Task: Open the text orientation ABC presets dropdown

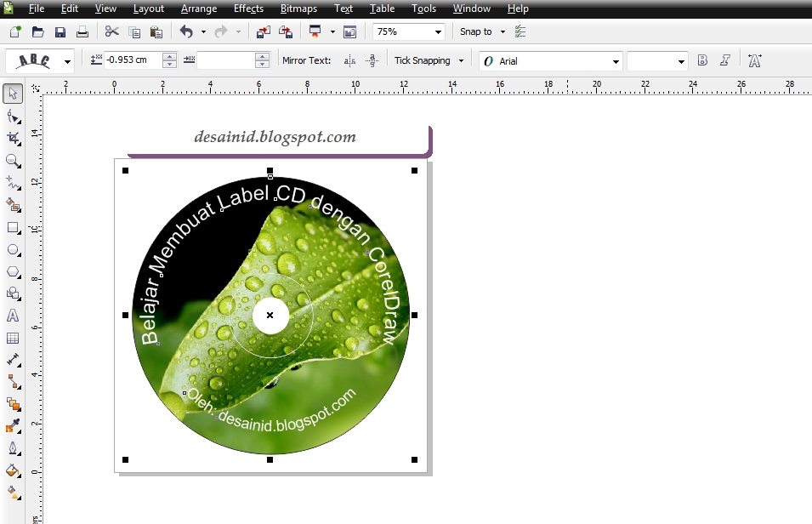Action: tap(67, 62)
